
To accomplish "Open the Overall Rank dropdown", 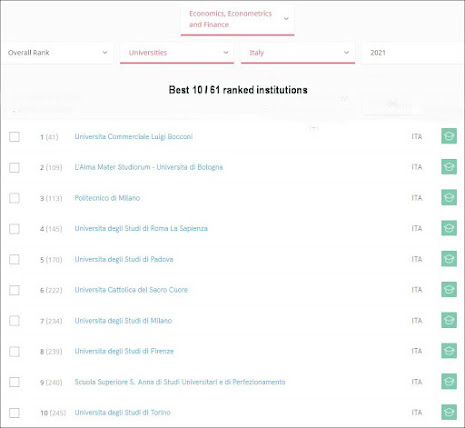I will point(57,53).
